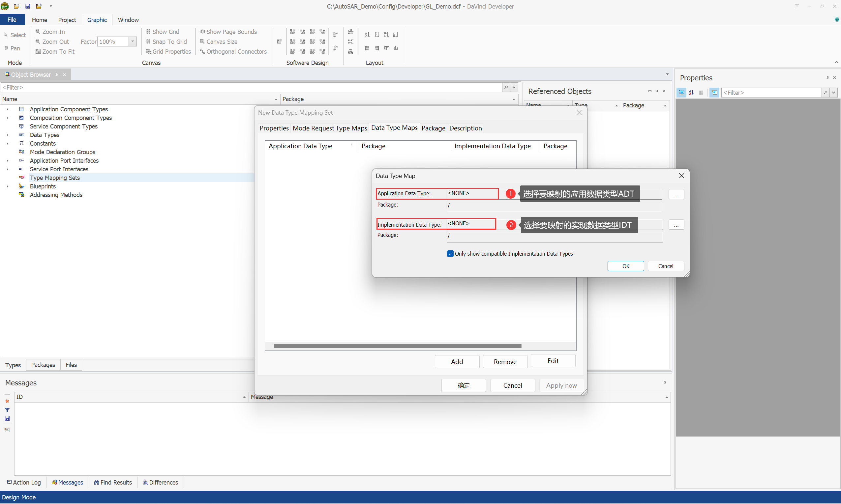Click the Zoom To Fit icon
The height and width of the screenshot is (504, 841).
tap(38, 51)
